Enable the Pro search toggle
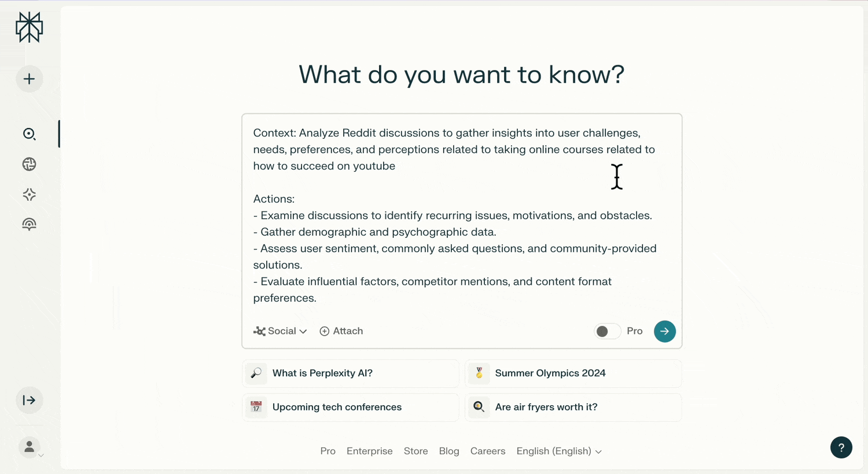The height and width of the screenshot is (474, 868). click(607, 331)
